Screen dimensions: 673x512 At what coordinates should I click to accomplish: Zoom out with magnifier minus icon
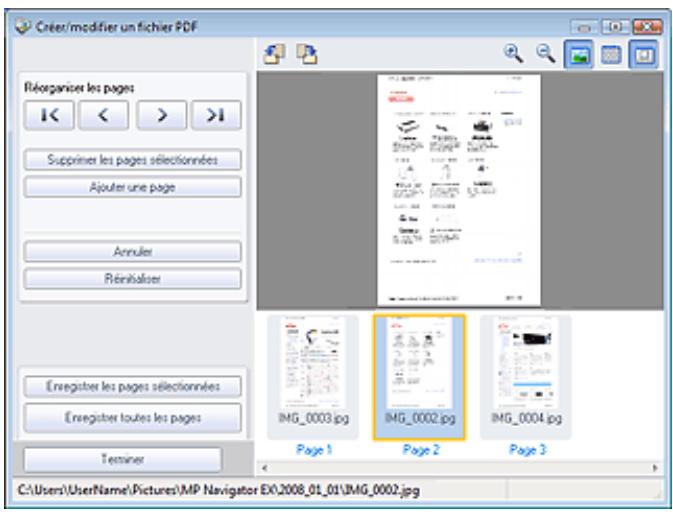[x=546, y=54]
